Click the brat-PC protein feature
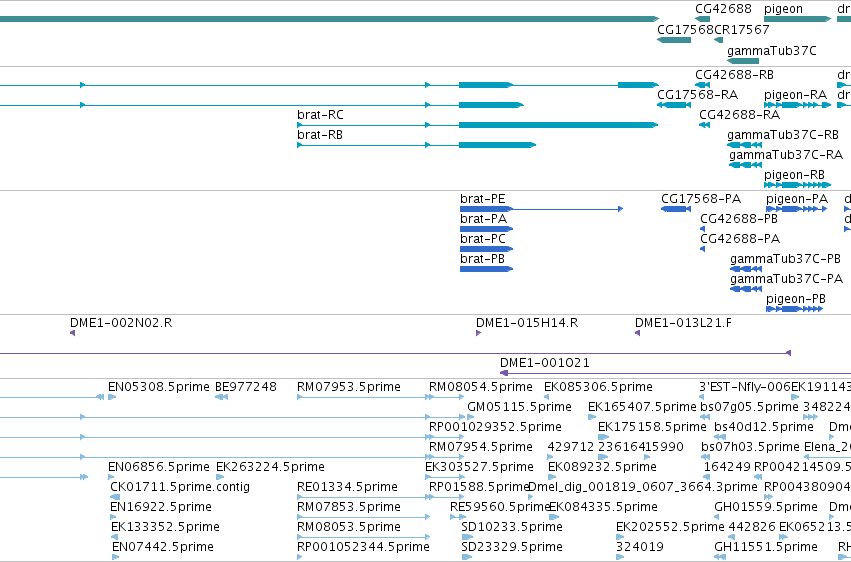851x562 pixels. [486, 249]
